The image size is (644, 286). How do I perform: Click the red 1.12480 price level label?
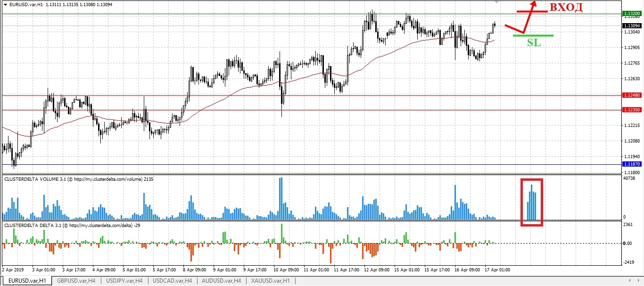pyautogui.click(x=631, y=95)
